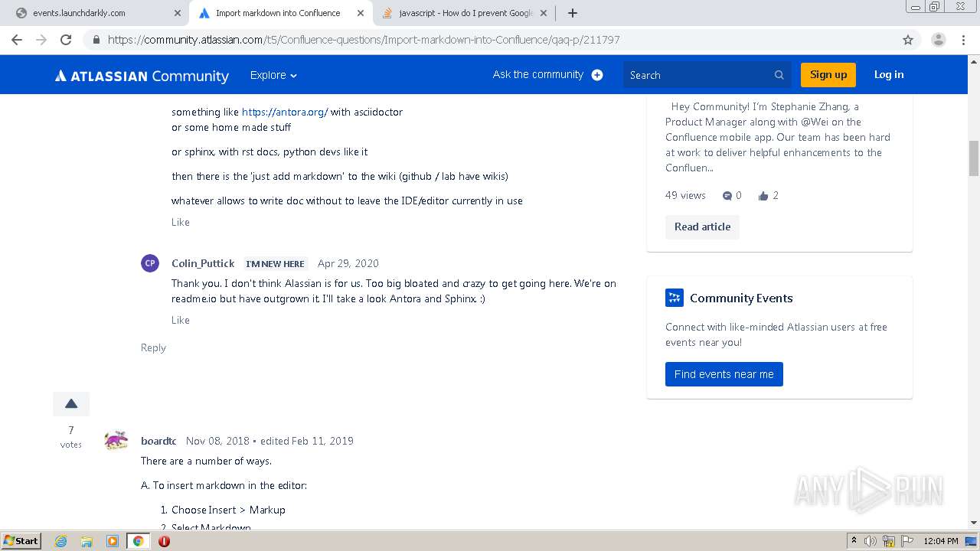Screen dimensions: 980x551
Task: Click the browser forward arrow
Action: point(41,40)
